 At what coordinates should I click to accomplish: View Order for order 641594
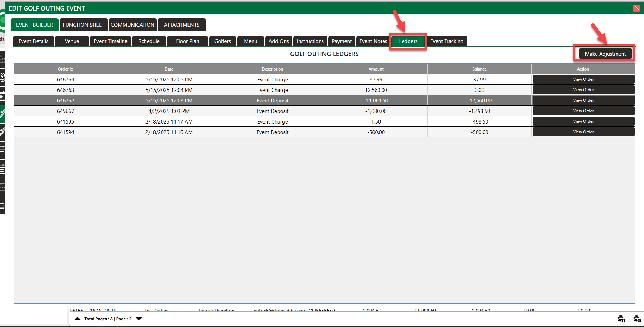[x=583, y=132]
